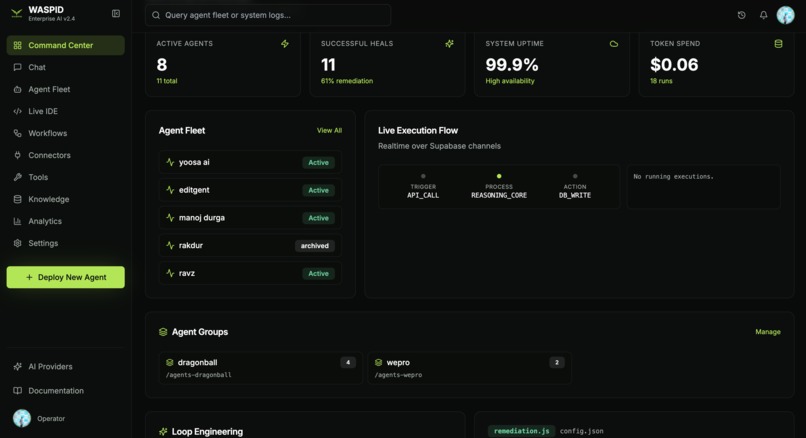806x438 pixels.
Task: Click the Documentation book icon
Action: pyautogui.click(x=17, y=391)
